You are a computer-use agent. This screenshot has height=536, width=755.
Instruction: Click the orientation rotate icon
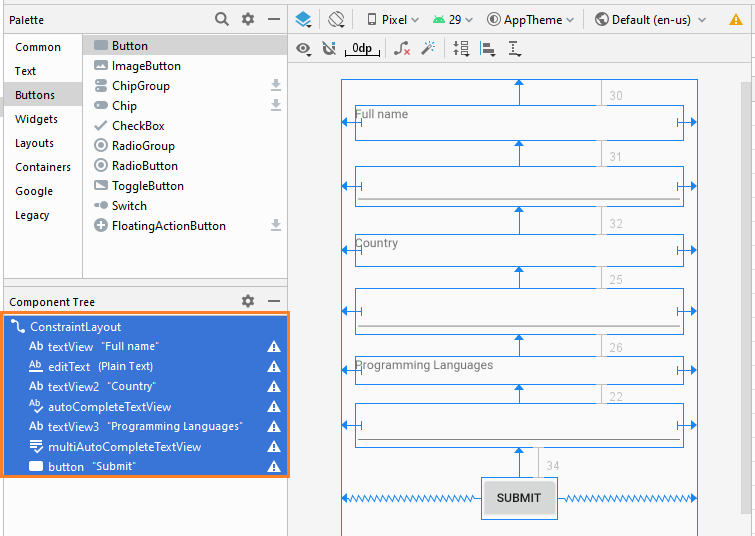click(336, 20)
